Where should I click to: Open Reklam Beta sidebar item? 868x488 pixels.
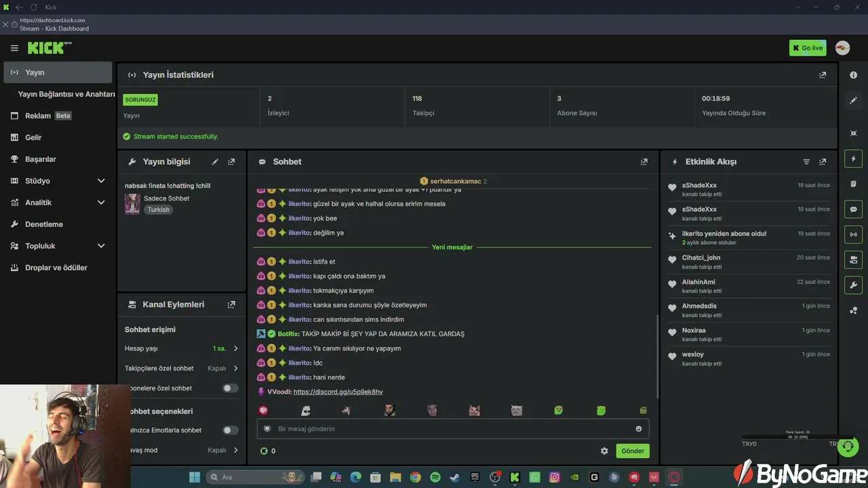coord(58,116)
